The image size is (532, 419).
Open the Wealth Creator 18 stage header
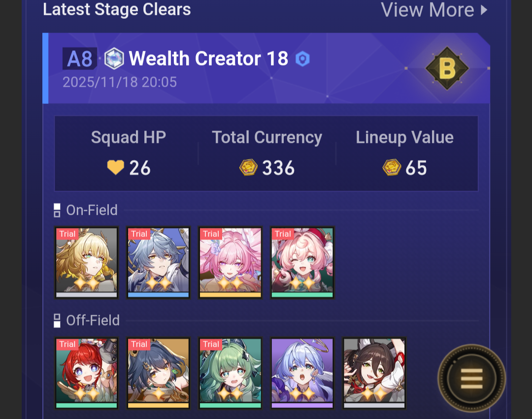(x=266, y=68)
